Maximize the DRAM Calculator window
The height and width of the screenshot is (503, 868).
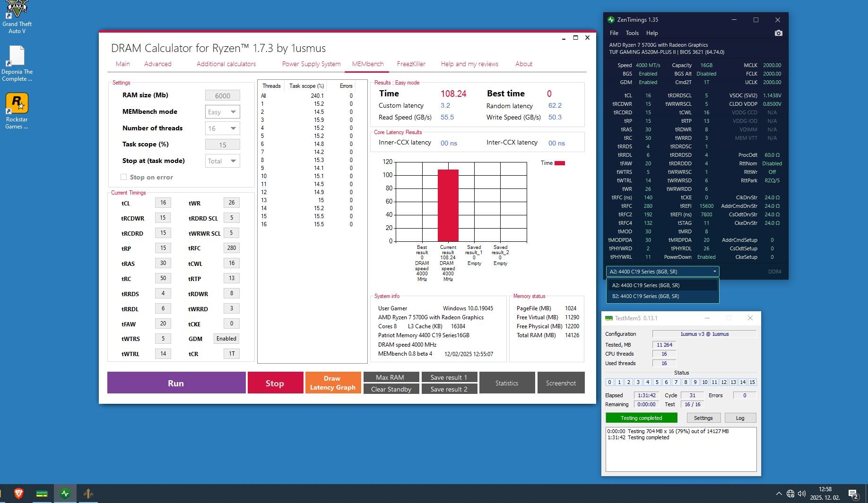575,38
